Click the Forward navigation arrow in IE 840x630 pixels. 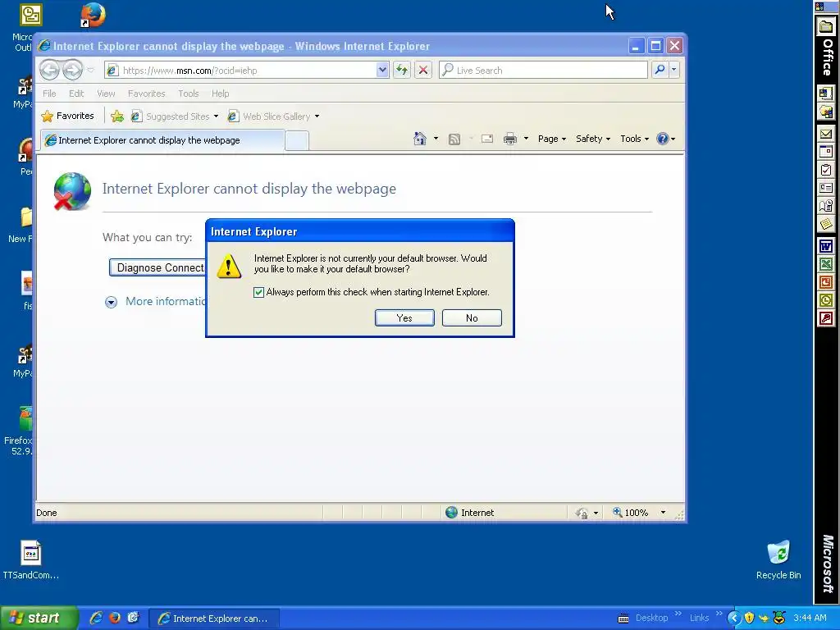click(x=73, y=70)
